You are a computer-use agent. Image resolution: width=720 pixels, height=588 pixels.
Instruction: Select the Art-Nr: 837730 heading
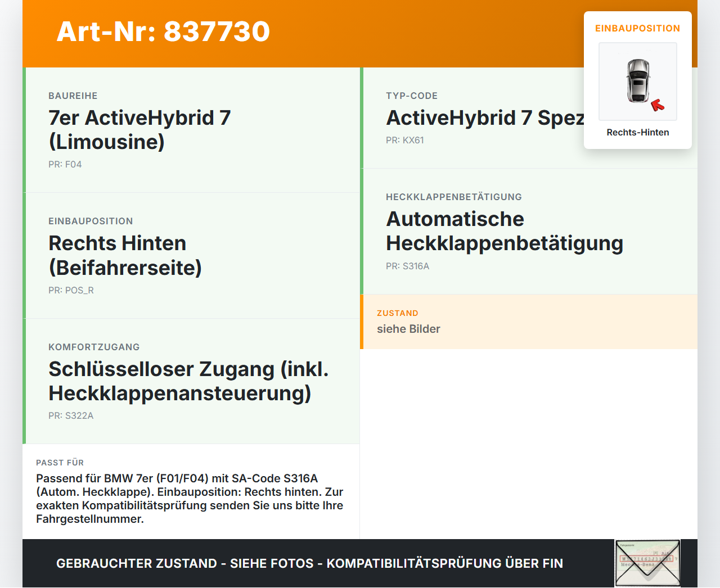[163, 31]
